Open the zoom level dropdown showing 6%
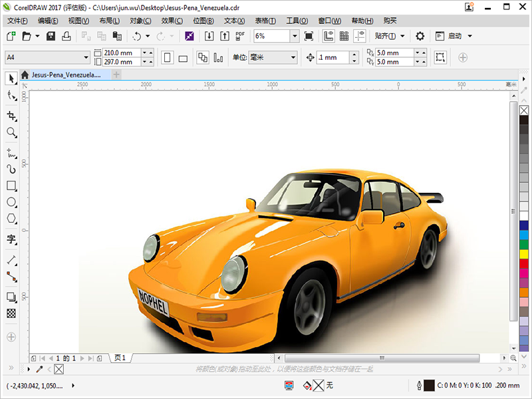The height and width of the screenshot is (399, 532). [295, 36]
